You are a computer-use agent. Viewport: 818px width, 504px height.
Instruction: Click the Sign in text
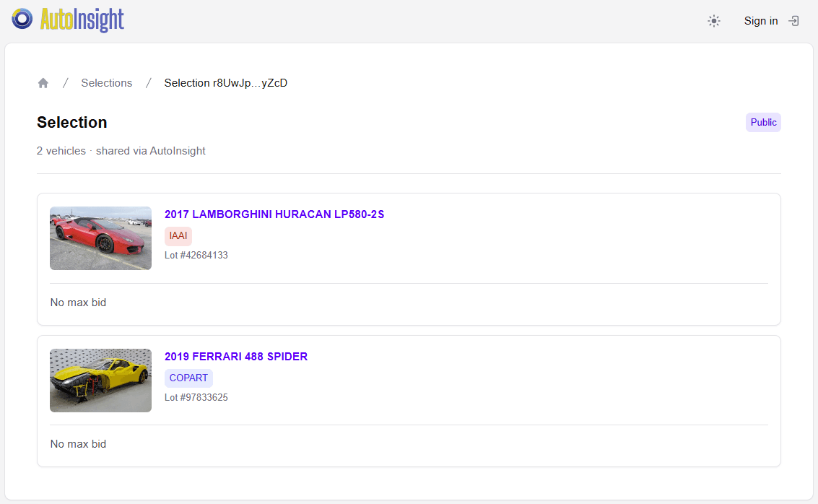pyautogui.click(x=761, y=21)
